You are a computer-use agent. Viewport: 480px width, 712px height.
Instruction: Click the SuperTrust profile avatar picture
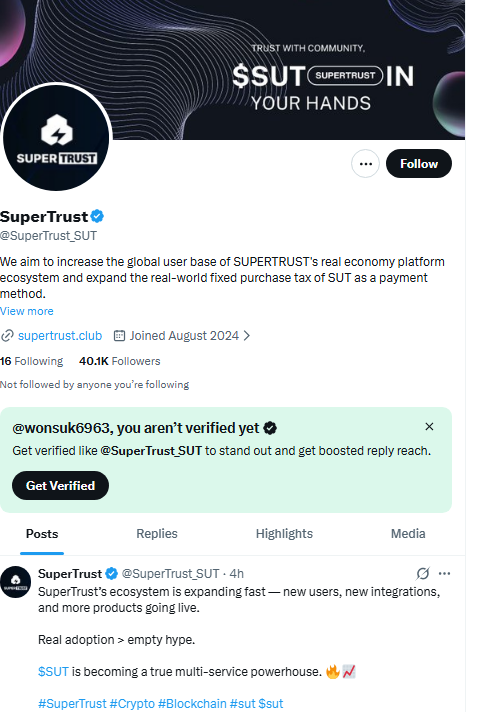tap(56, 137)
